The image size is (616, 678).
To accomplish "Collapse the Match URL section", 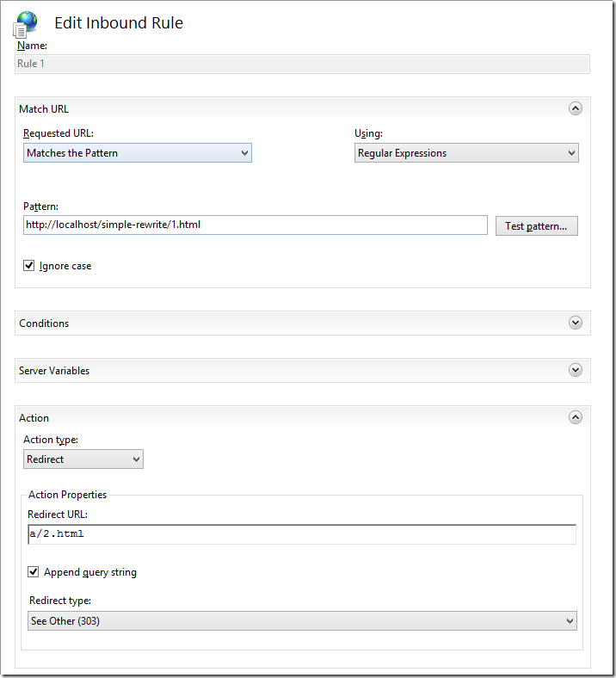I will (x=576, y=108).
